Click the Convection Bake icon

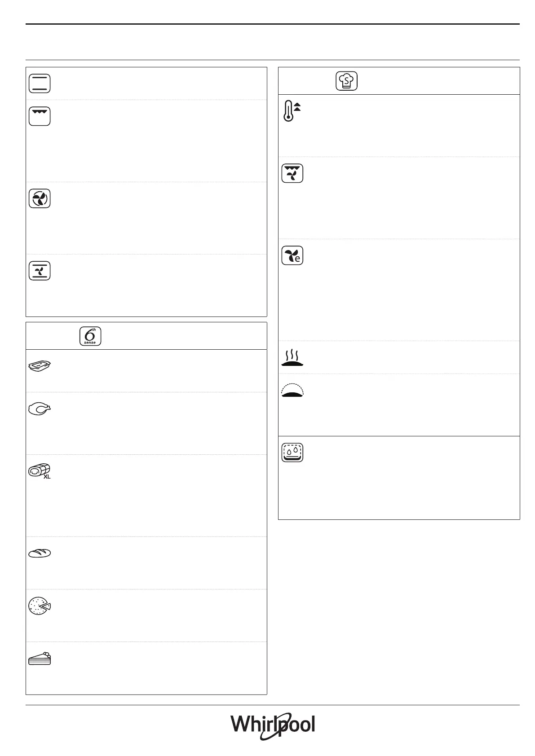[40, 271]
